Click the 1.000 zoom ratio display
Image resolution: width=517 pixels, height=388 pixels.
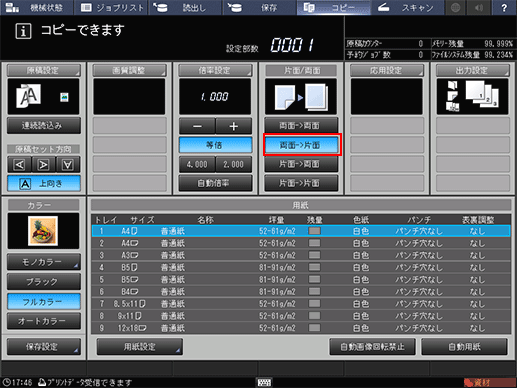[x=215, y=97]
